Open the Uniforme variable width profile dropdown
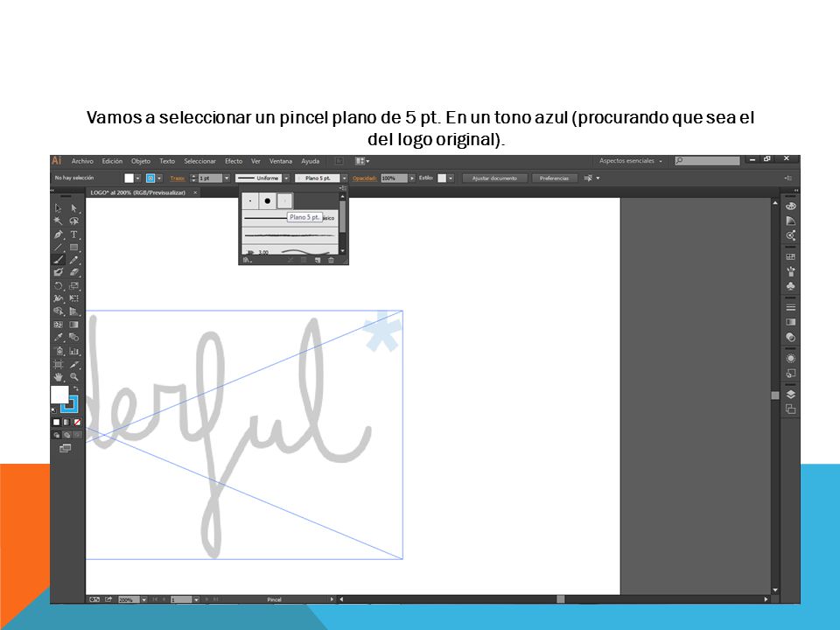Viewport: 840px width, 630px height. coord(287,178)
